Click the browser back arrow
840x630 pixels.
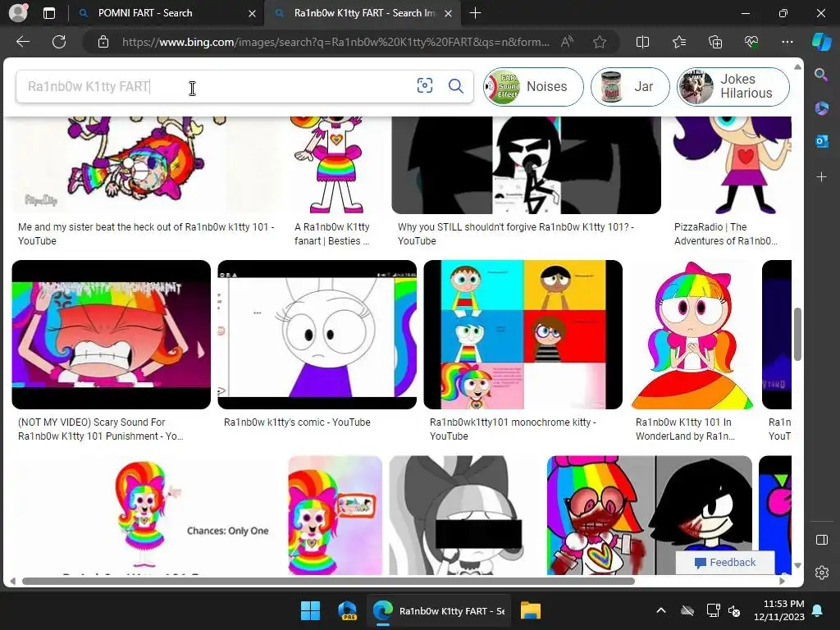[23, 42]
